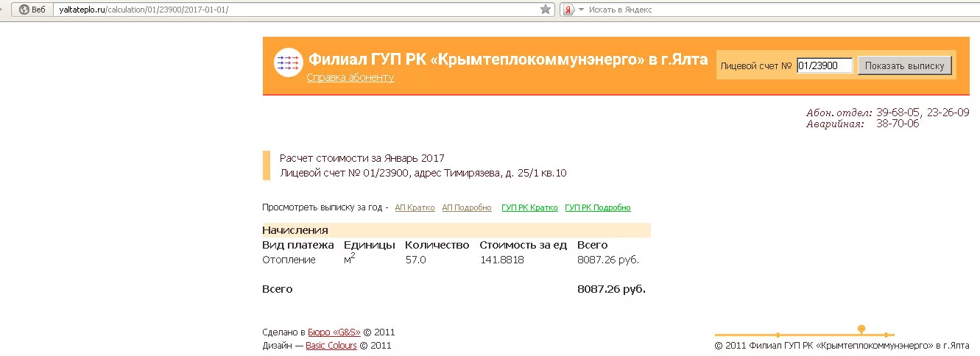The height and width of the screenshot is (356, 980).
Task: Click the bold total 8087.26 руб.
Action: (611, 289)
